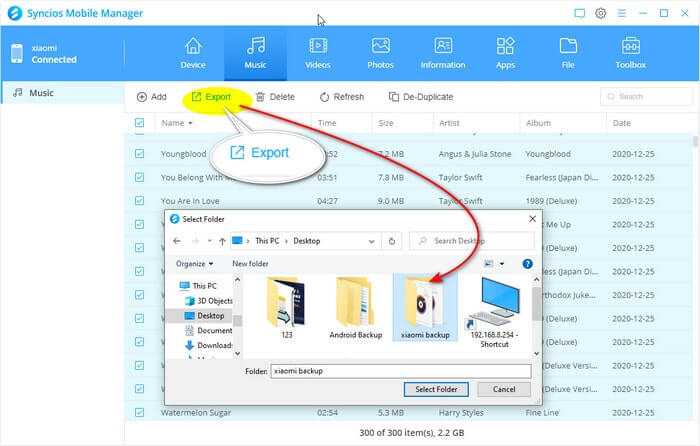The width and height of the screenshot is (700, 446).
Task: Go forward in Select Folder dialog
Action: [195, 241]
